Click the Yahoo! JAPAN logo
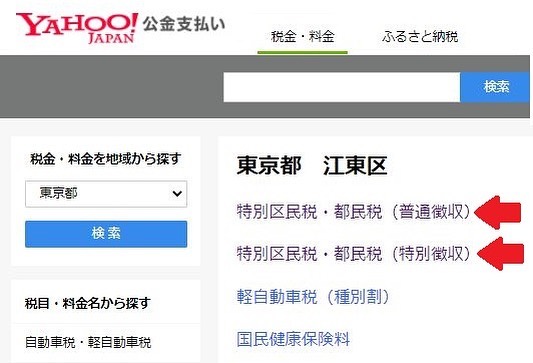Image resolution: width=533 pixels, height=363 pixels. point(77,28)
